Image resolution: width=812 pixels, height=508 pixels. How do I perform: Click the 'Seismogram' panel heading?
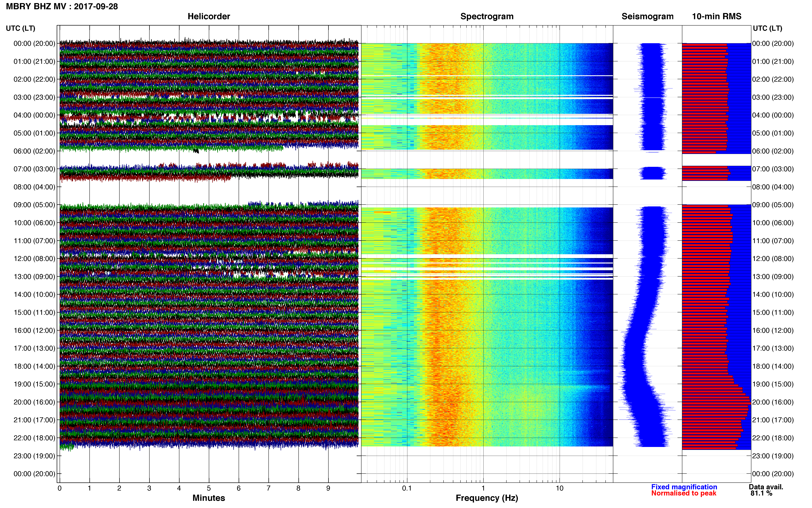[648, 16]
